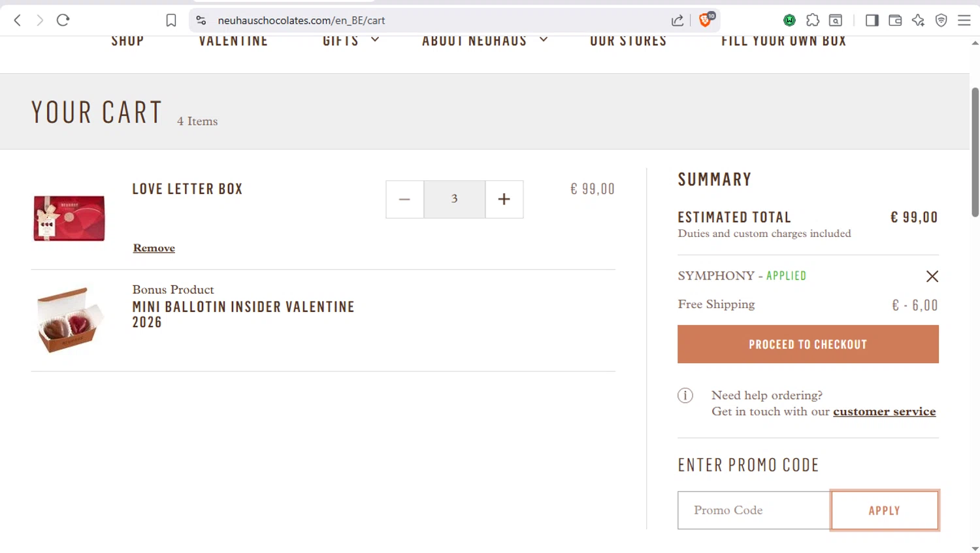This screenshot has width=980, height=553.
Task: Click scrollbar up arrow
Action: (975, 42)
